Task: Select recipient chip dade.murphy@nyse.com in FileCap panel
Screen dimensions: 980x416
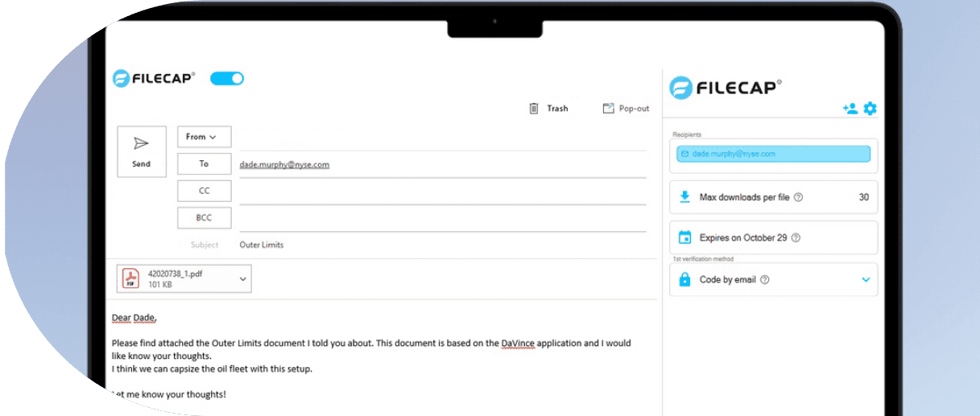Action: 774,154
